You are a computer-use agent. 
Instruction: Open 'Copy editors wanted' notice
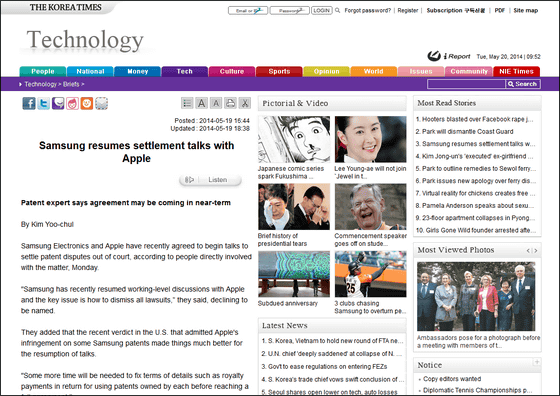point(452,379)
